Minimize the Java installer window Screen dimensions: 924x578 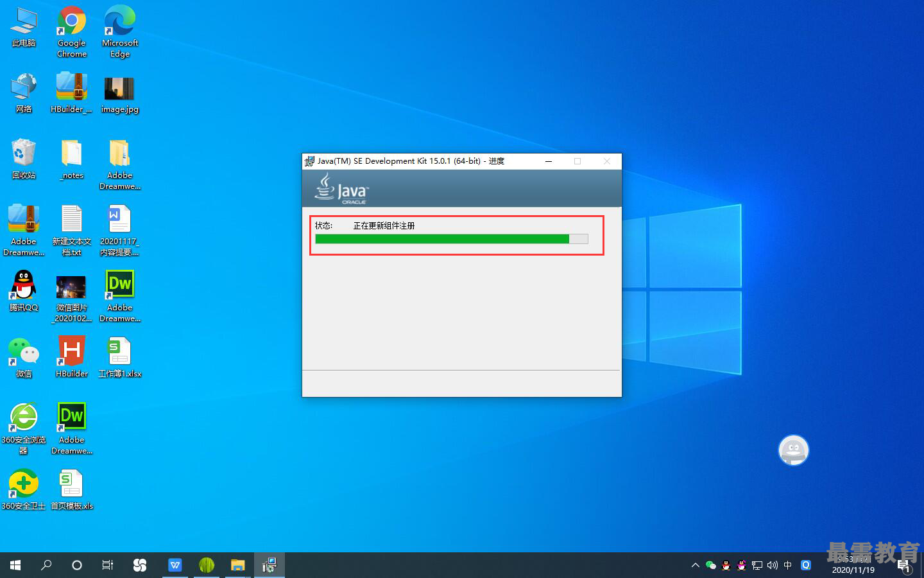[549, 161]
